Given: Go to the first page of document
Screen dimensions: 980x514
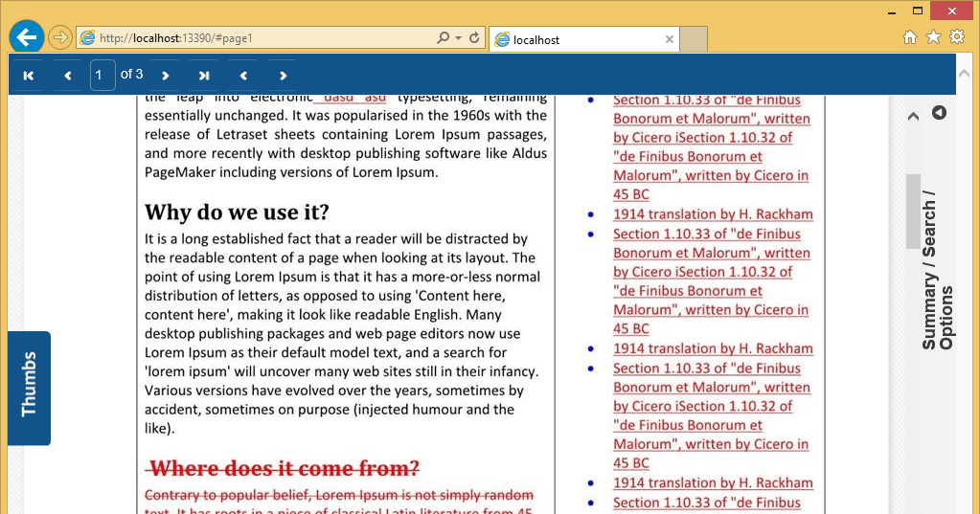Looking at the screenshot, I should [29, 75].
